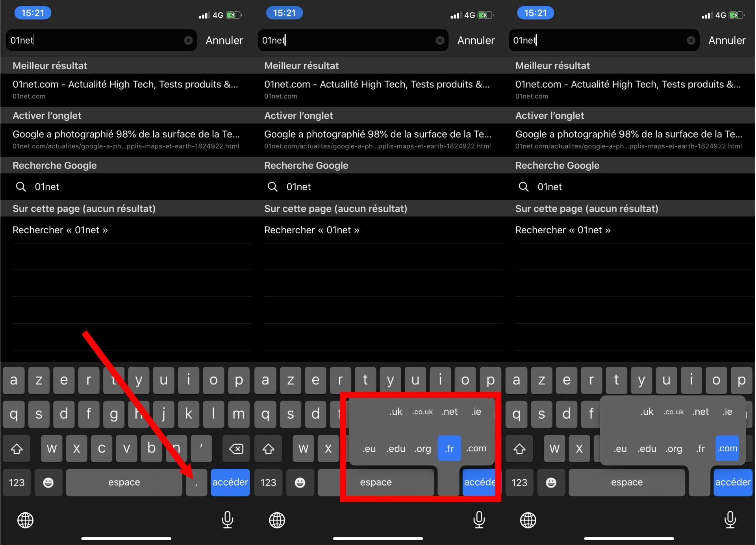Choose .net suffix in middle popup
Screen dimensions: 756x545
(449, 412)
